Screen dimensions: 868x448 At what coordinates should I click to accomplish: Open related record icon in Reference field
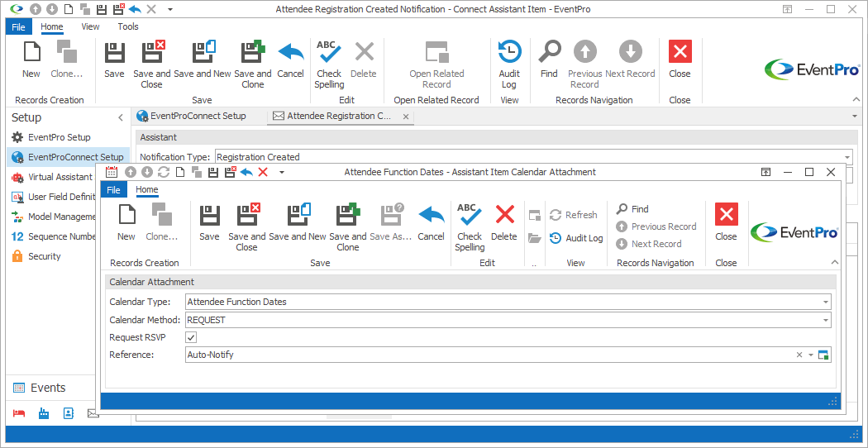823,355
